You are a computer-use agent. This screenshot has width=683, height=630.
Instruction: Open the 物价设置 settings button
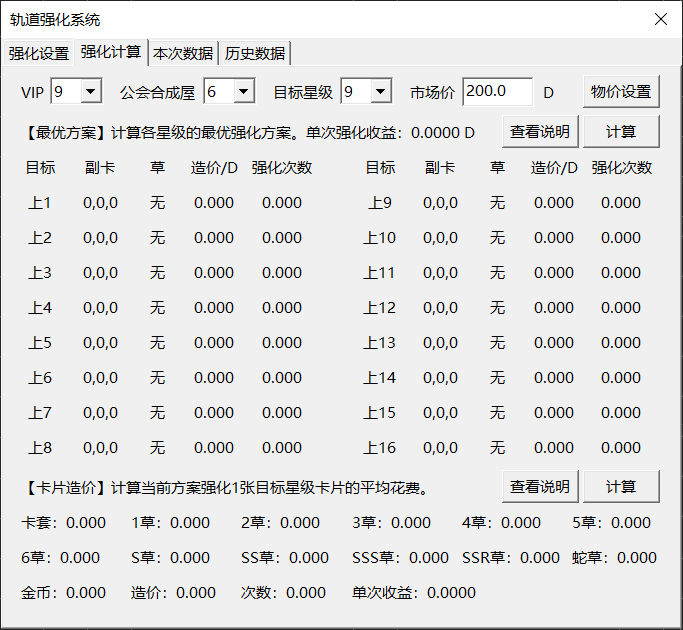pyautogui.click(x=621, y=92)
